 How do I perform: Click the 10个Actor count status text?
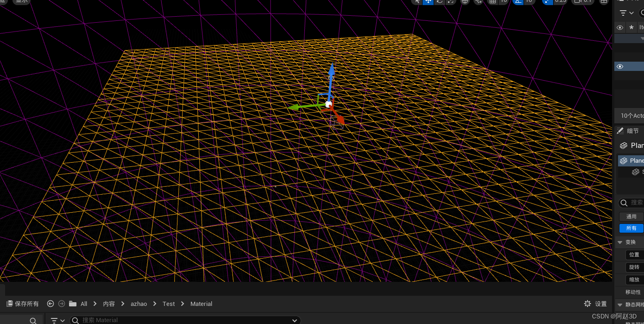pos(632,115)
